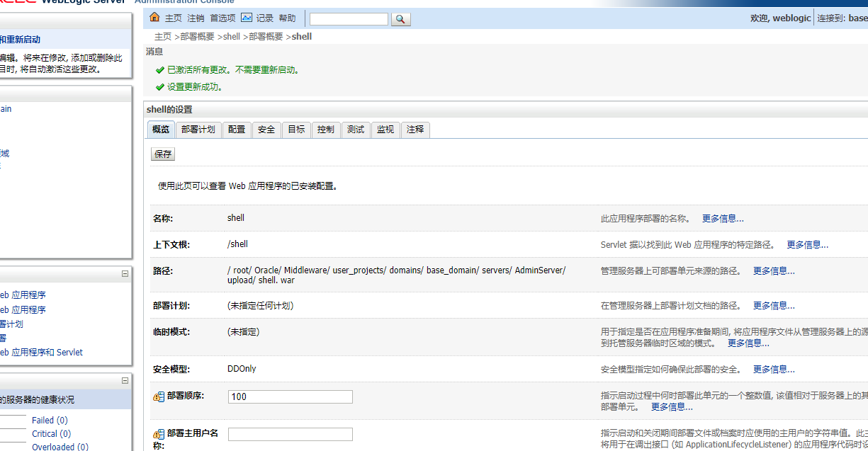
Task: Click the top toolbar search text box
Action: pyautogui.click(x=349, y=19)
